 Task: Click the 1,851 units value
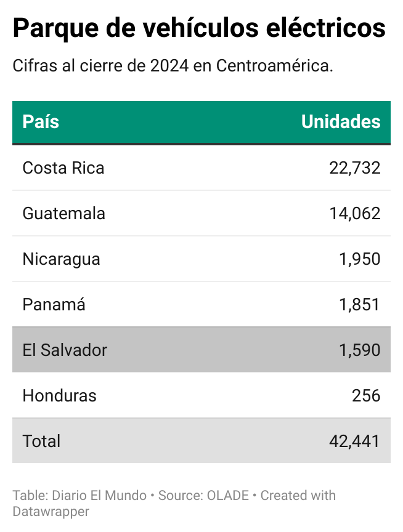(x=360, y=304)
